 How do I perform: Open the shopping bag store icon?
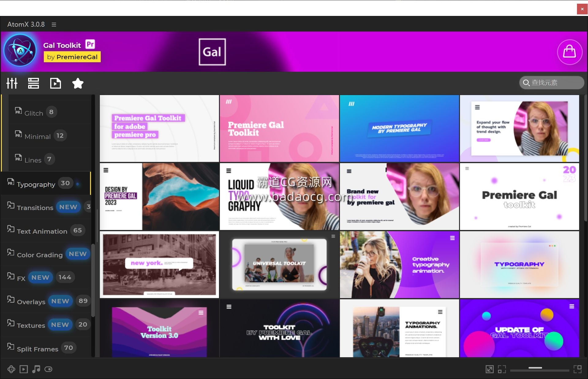569,52
